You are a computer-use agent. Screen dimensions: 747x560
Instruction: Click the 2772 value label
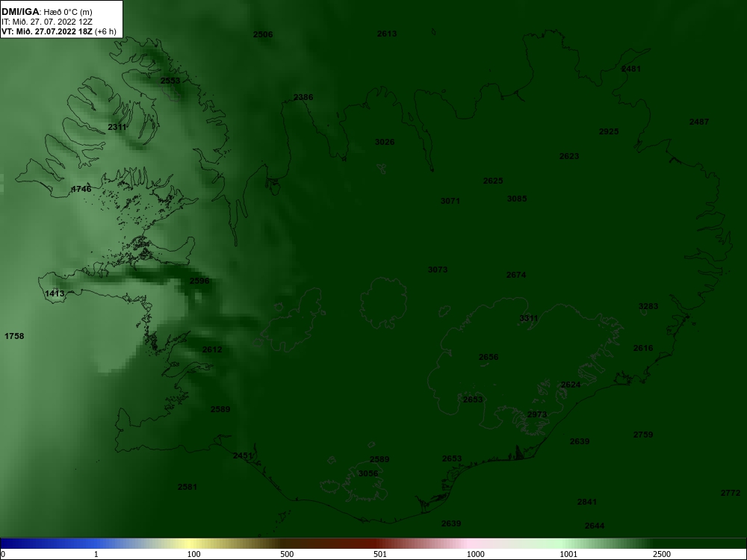pyautogui.click(x=731, y=494)
